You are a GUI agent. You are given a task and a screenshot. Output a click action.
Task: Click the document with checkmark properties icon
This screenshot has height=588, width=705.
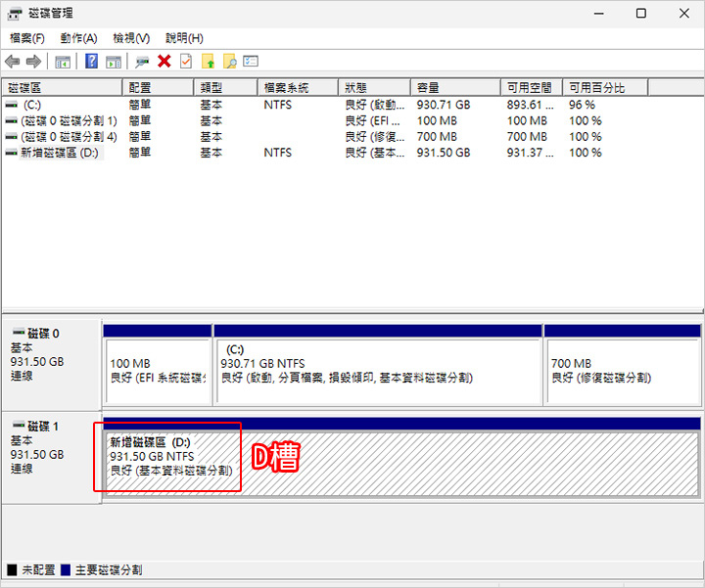click(x=186, y=61)
